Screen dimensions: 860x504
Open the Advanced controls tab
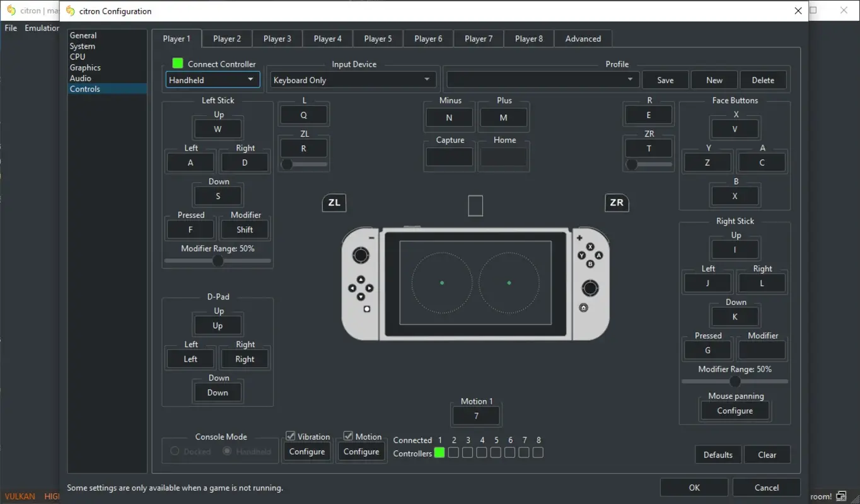tap(583, 38)
